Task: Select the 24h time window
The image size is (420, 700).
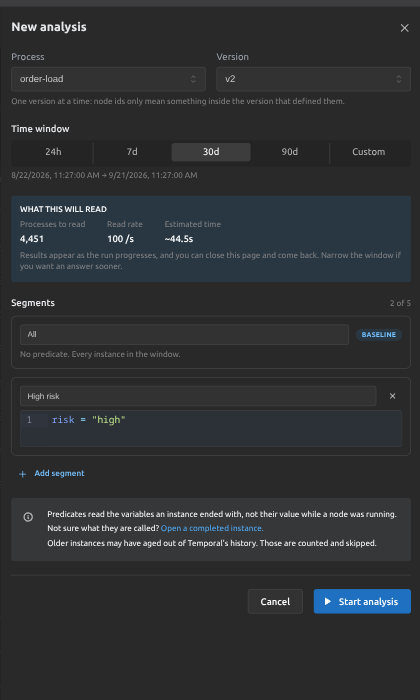Action: (x=53, y=152)
